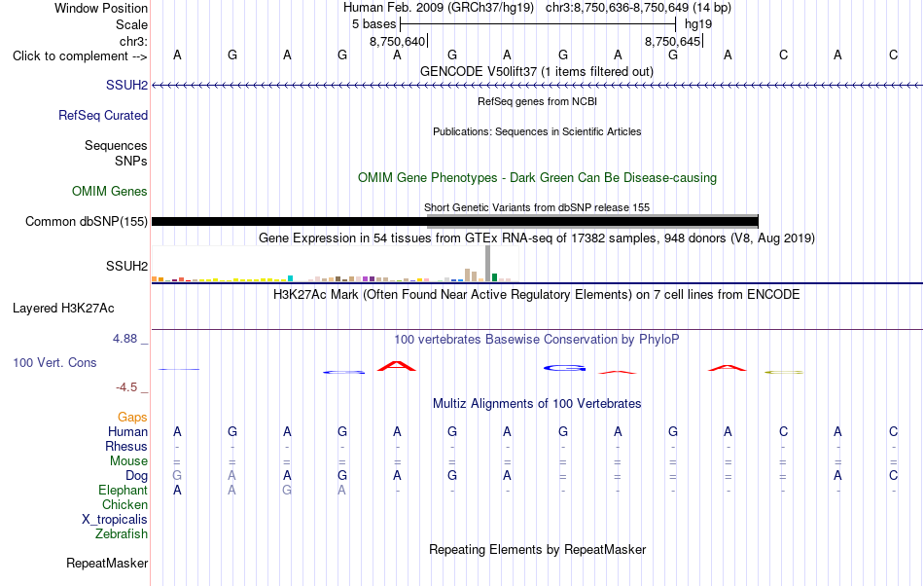
Task: Click 'GENCODE V50lift37 (1 items filtered out)' title
Action: (x=536, y=71)
